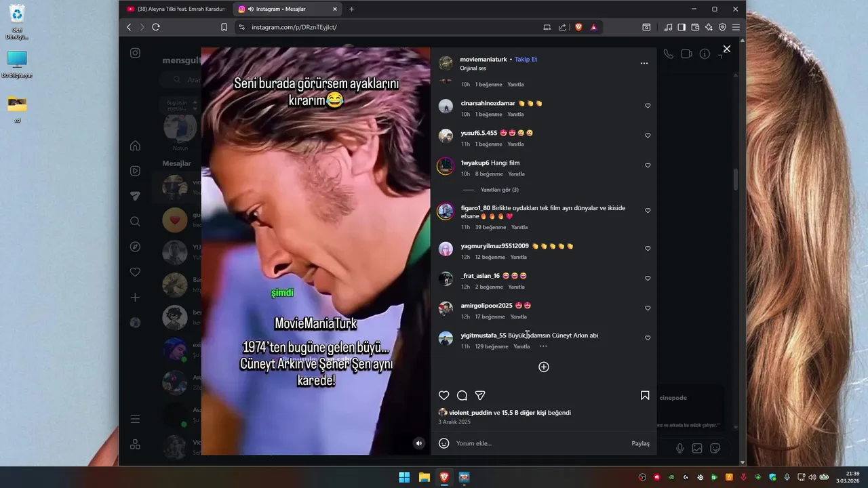
Task: Mute the video with the speaker icon
Action: pyautogui.click(x=419, y=443)
